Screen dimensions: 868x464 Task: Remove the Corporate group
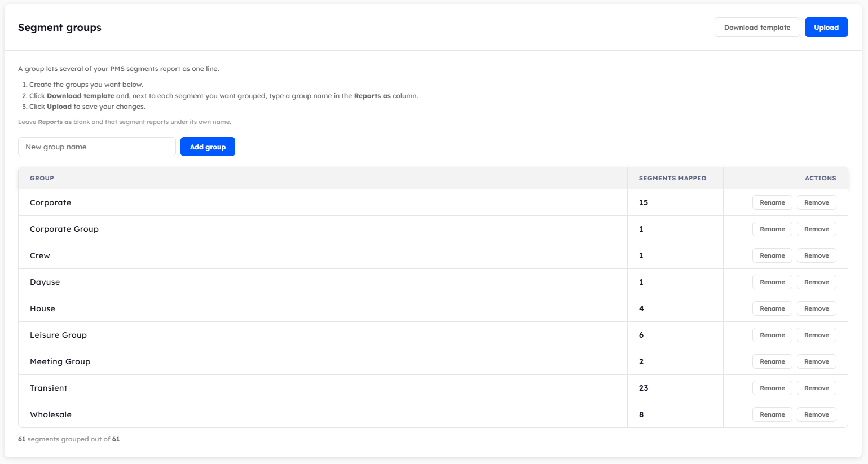pos(816,202)
